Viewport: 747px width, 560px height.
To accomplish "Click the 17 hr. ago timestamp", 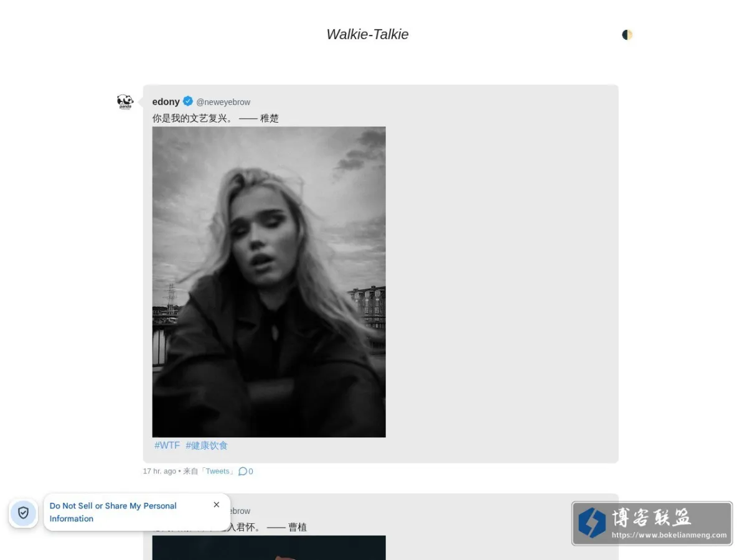I will point(159,471).
